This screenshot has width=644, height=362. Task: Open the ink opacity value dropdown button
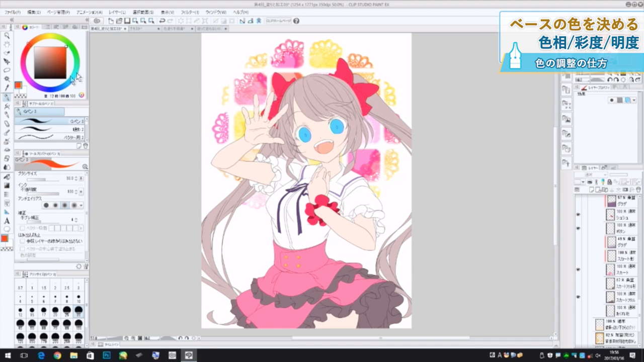point(82,192)
